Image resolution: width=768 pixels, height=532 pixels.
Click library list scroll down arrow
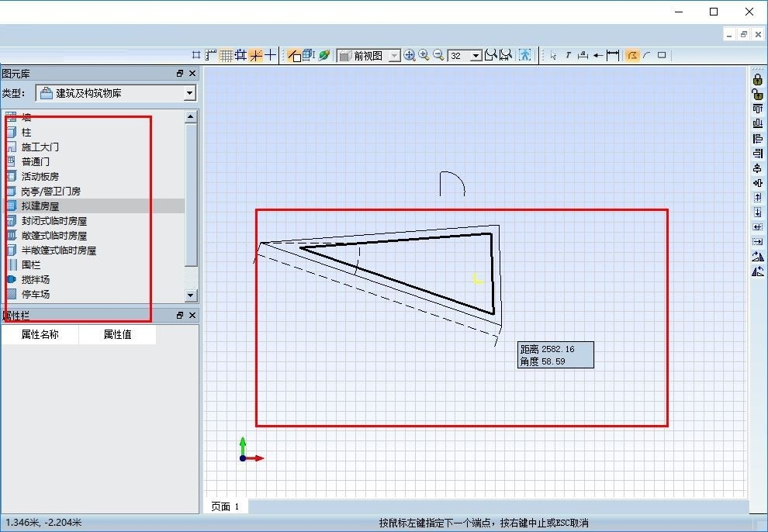click(x=191, y=295)
